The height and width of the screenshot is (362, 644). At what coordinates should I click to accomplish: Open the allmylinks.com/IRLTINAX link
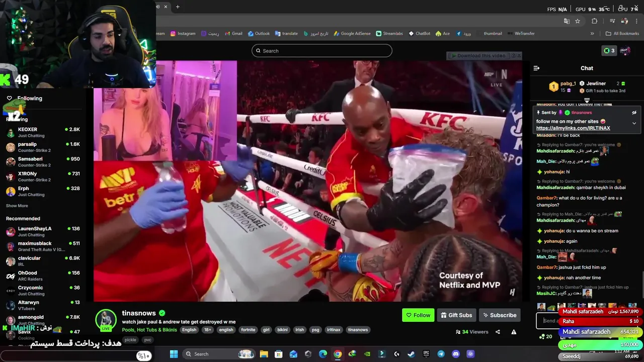point(573,128)
